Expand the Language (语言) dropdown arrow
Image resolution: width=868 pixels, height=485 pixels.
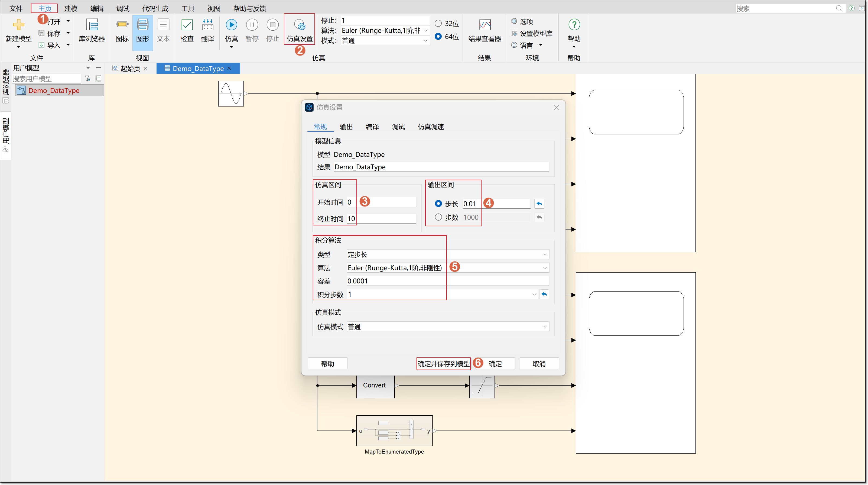[x=541, y=45]
